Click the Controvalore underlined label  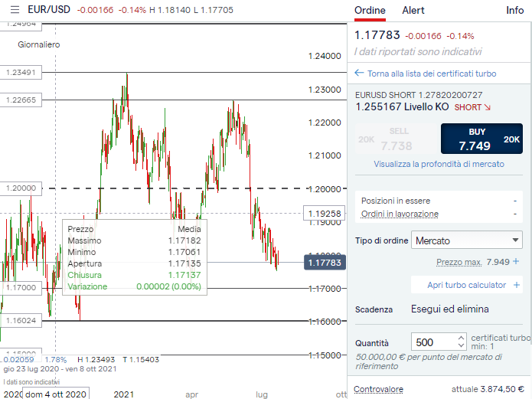pos(378,389)
